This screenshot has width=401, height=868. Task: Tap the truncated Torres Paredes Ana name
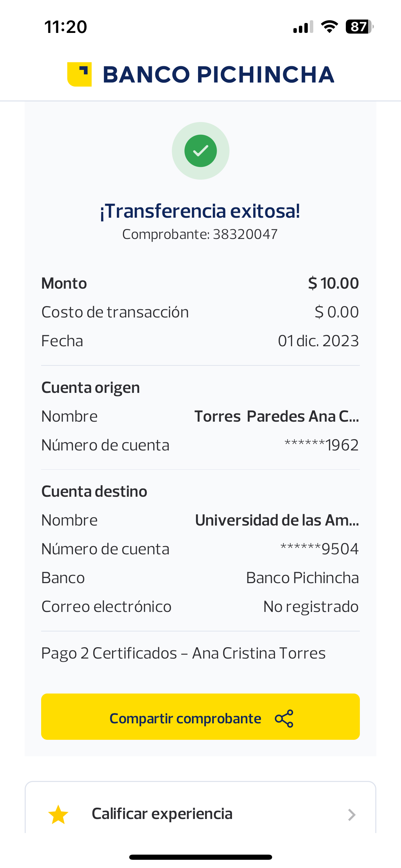277,417
